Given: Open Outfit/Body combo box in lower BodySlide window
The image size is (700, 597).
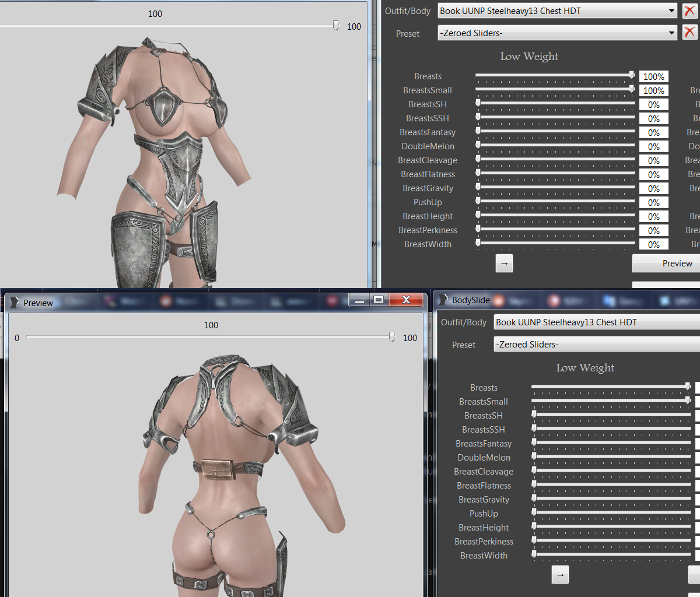Looking at the screenshot, I should pos(597,322).
